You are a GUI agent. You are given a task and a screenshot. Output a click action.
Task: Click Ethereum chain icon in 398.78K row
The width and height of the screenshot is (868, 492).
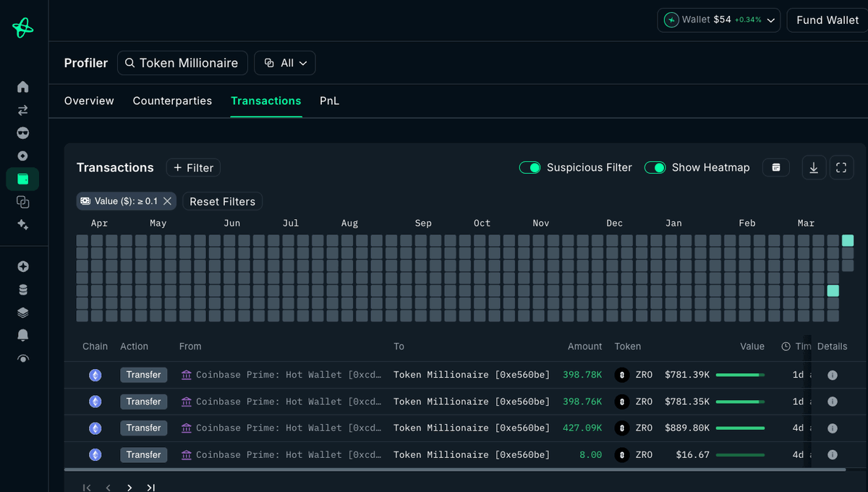95,375
